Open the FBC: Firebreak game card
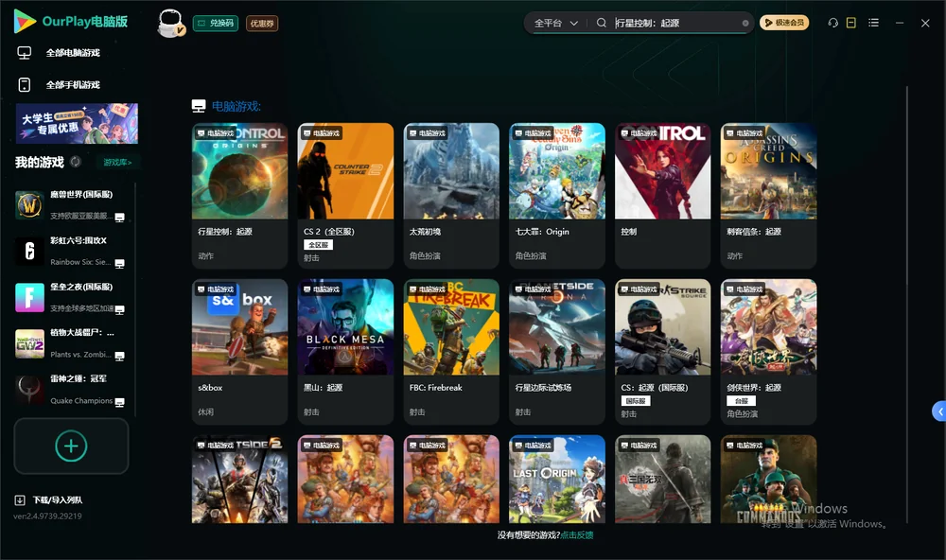This screenshot has height=560, width=946. 451,352
